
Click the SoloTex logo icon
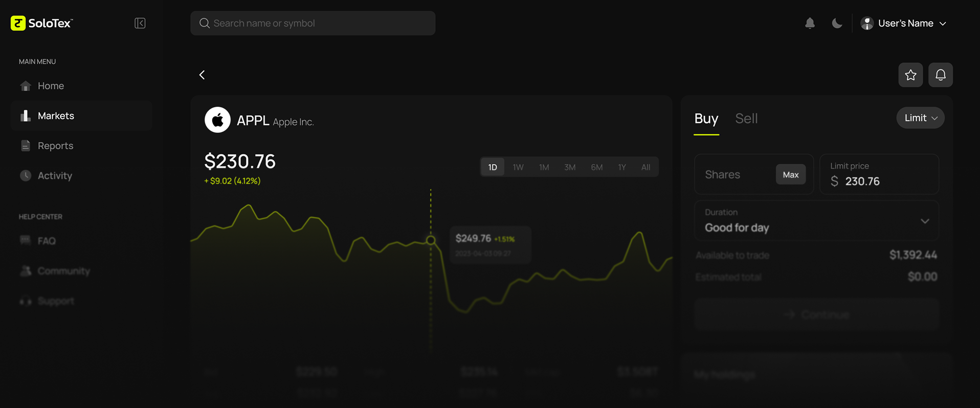18,23
